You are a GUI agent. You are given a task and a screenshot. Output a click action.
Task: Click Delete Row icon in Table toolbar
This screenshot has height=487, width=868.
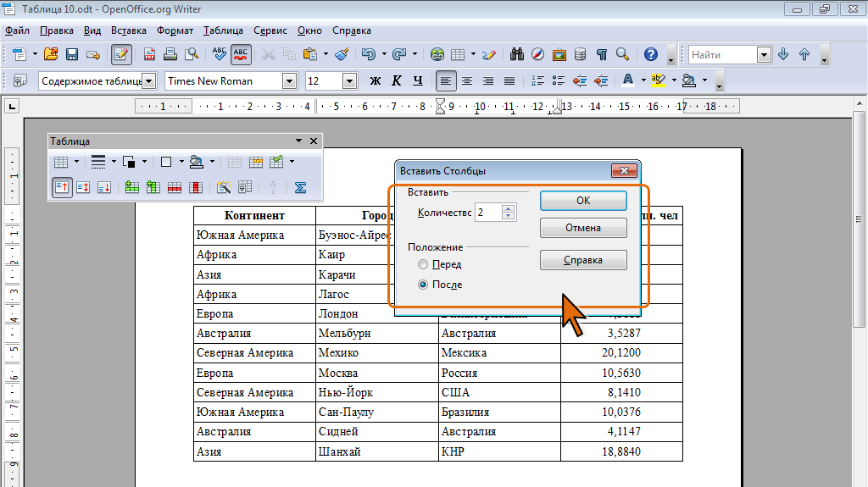[x=175, y=188]
